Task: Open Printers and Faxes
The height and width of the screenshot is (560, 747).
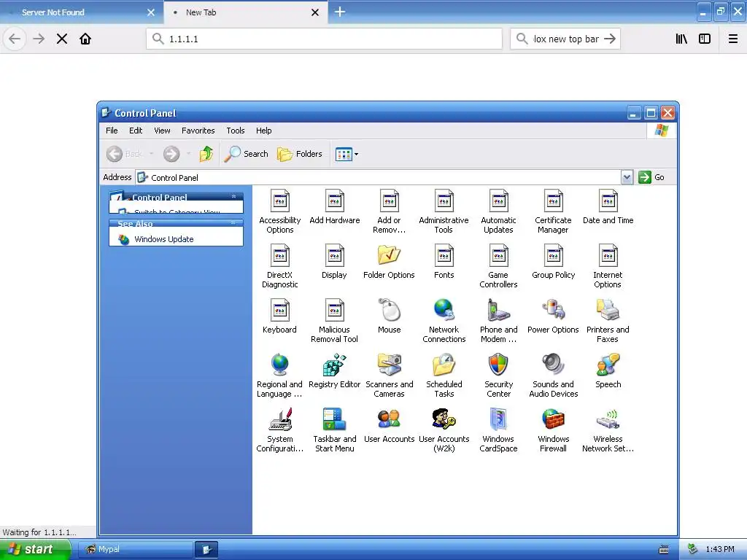Action: point(608,321)
